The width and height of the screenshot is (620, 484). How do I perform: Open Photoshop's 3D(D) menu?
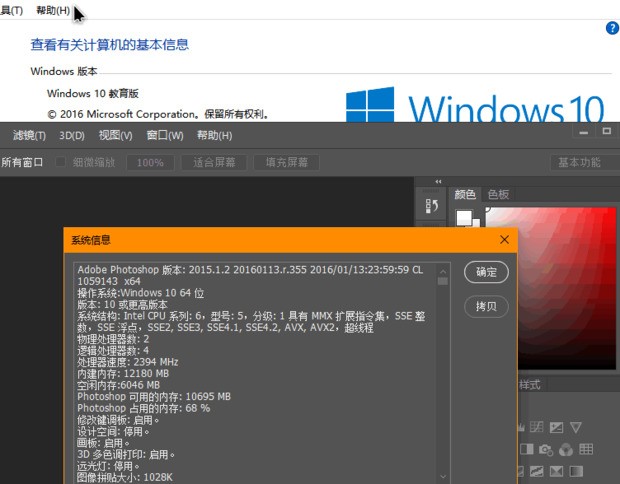[72, 136]
